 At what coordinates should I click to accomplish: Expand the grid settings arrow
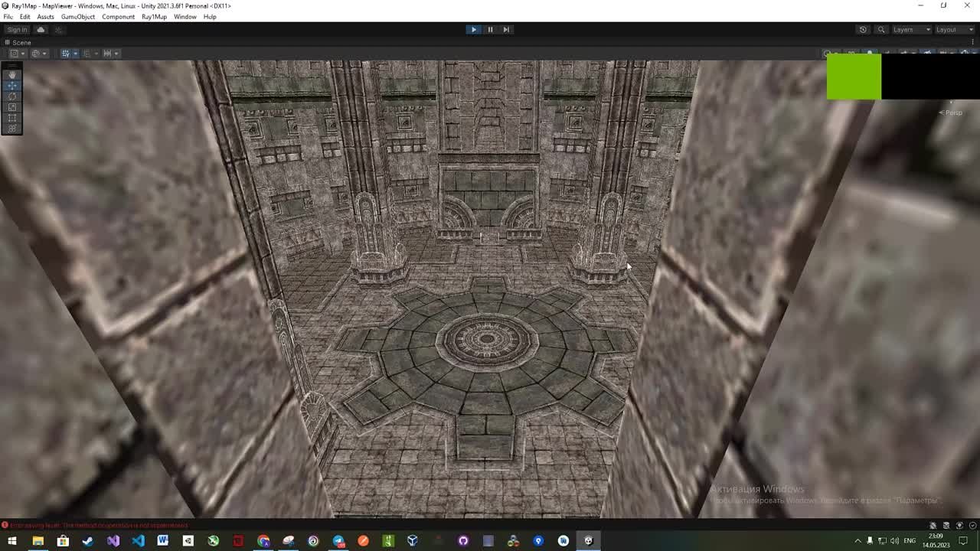pyautogui.click(x=75, y=54)
